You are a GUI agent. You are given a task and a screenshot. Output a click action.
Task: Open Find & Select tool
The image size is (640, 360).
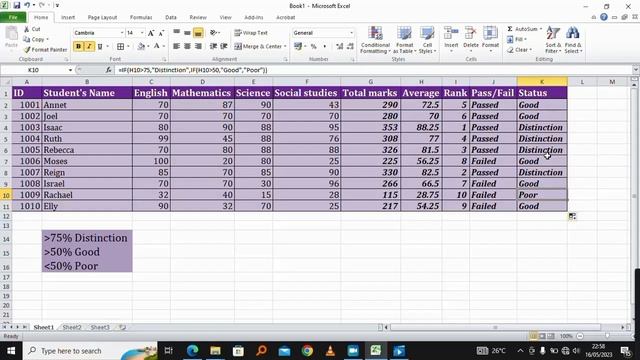[573, 40]
